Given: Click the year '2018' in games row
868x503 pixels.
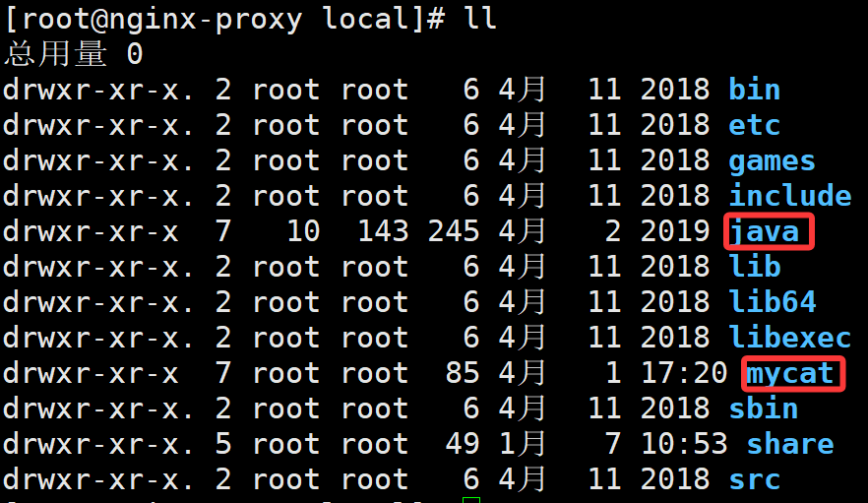Looking at the screenshot, I should pyautogui.click(x=675, y=160).
